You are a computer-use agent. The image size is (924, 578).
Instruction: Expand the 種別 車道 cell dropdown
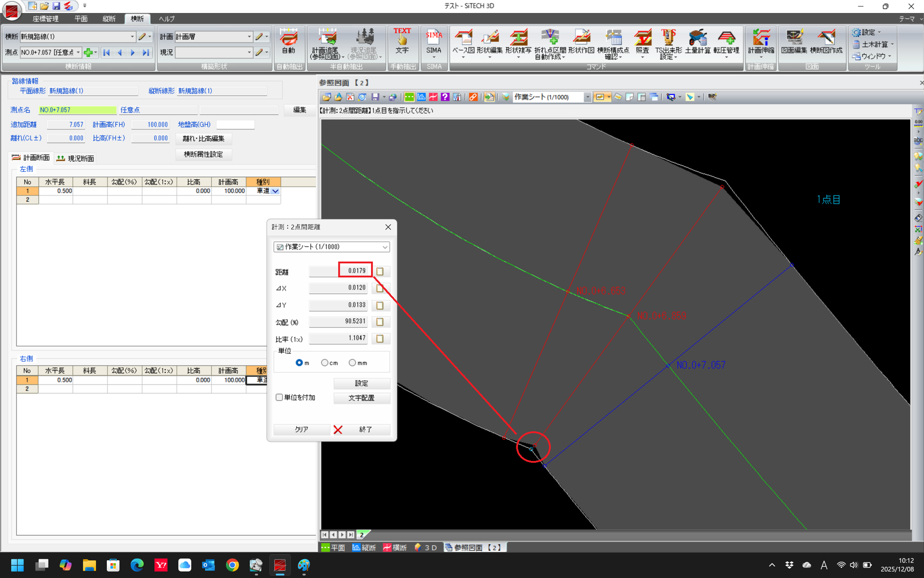(275, 191)
